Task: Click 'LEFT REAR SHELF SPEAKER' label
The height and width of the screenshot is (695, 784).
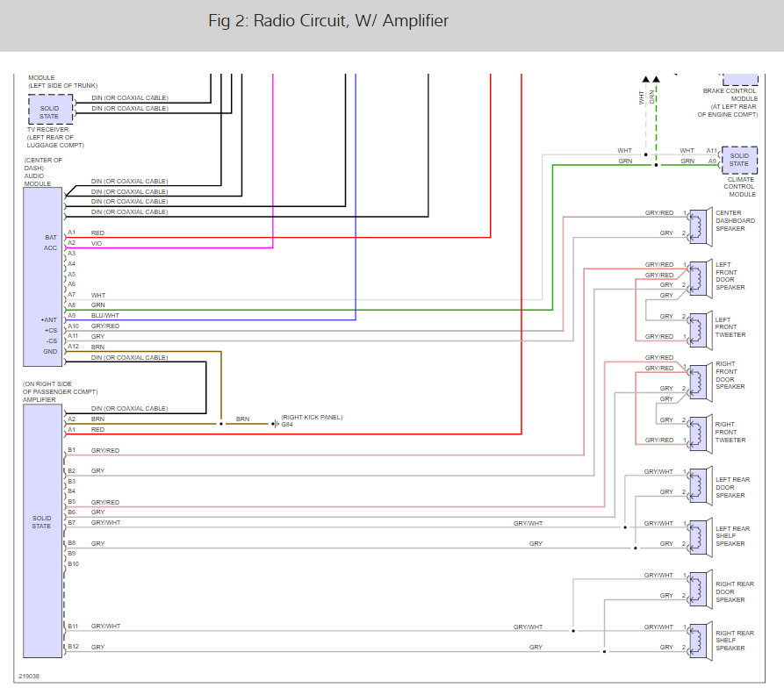Action: (732, 536)
